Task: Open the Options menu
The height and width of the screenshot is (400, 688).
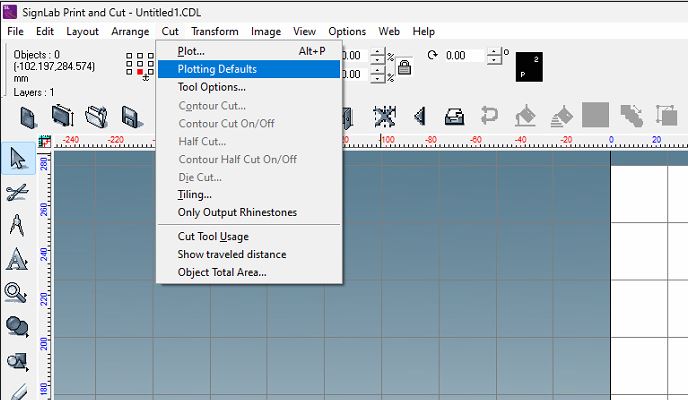Action: (x=347, y=32)
